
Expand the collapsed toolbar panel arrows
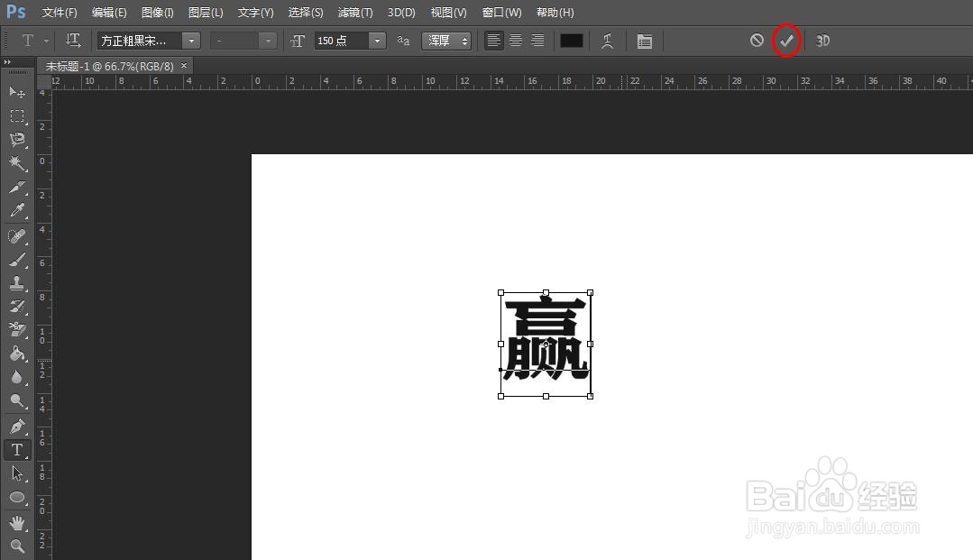(7, 62)
